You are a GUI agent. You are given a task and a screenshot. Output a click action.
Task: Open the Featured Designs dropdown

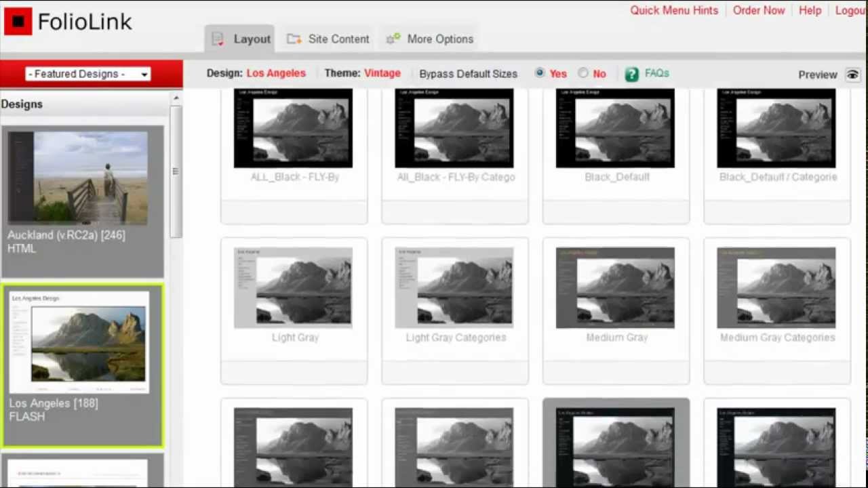pos(88,74)
